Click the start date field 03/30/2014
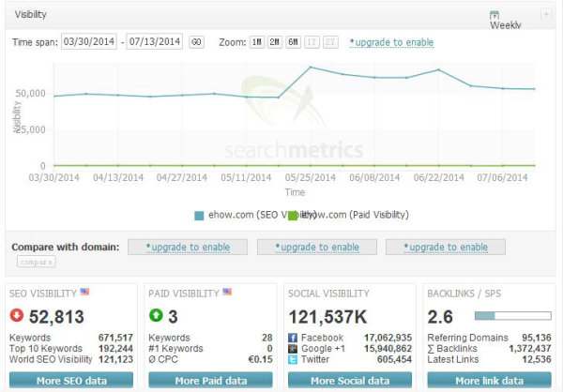 (90, 42)
